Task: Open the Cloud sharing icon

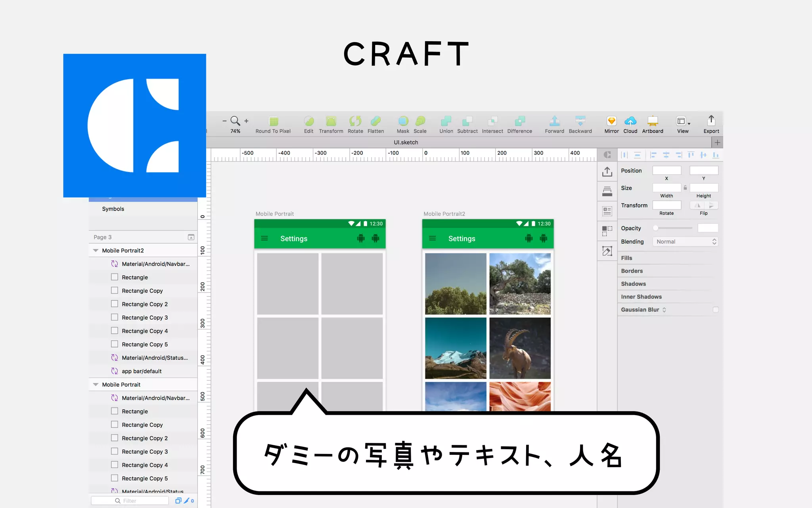Action: tap(630, 121)
